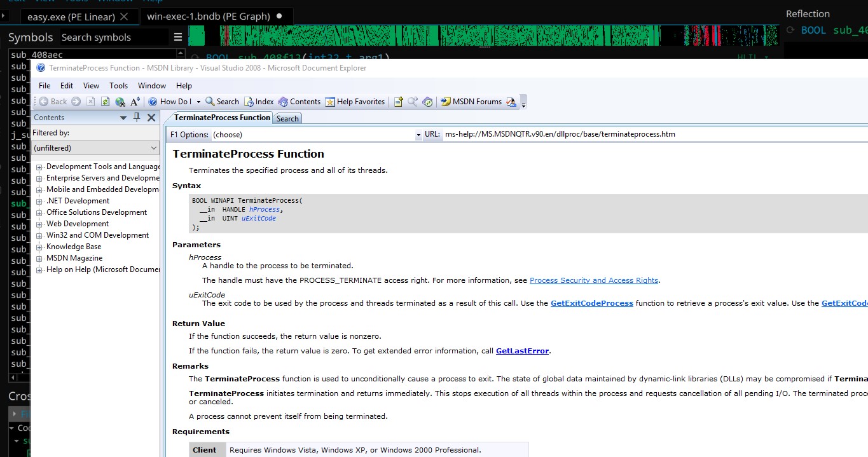Click the Back navigation button
This screenshot has width=868, height=457.
53,102
